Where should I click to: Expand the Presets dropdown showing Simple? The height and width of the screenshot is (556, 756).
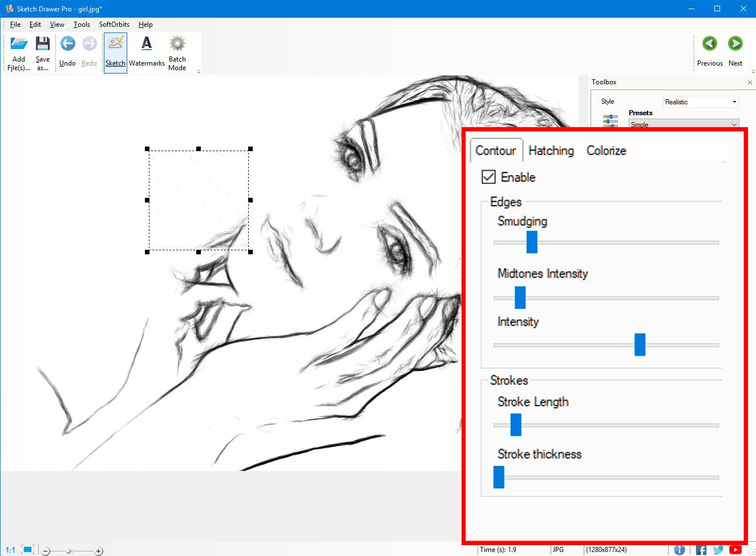pos(683,124)
